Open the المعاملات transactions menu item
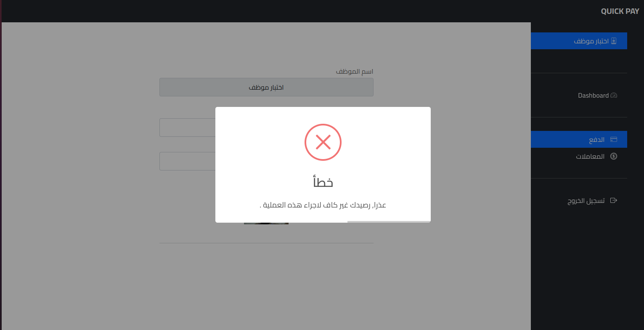This screenshot has height=330, width=644. click(579, 156)
